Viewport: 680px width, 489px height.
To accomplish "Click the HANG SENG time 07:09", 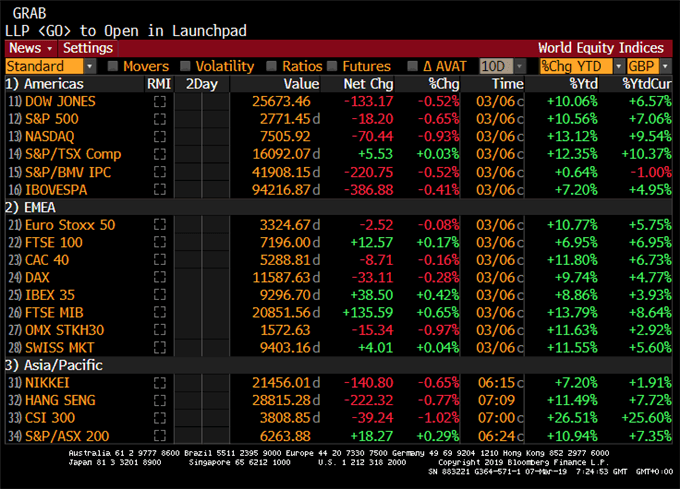I will tap(497, 400).
